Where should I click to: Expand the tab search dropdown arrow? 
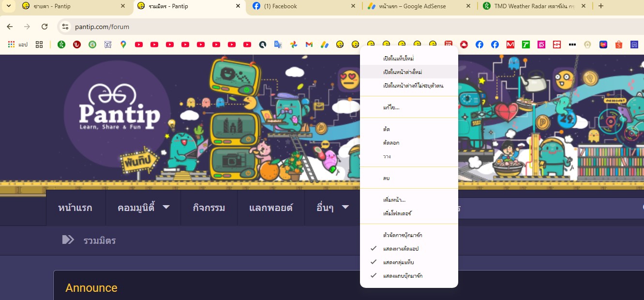coord(8,6)
